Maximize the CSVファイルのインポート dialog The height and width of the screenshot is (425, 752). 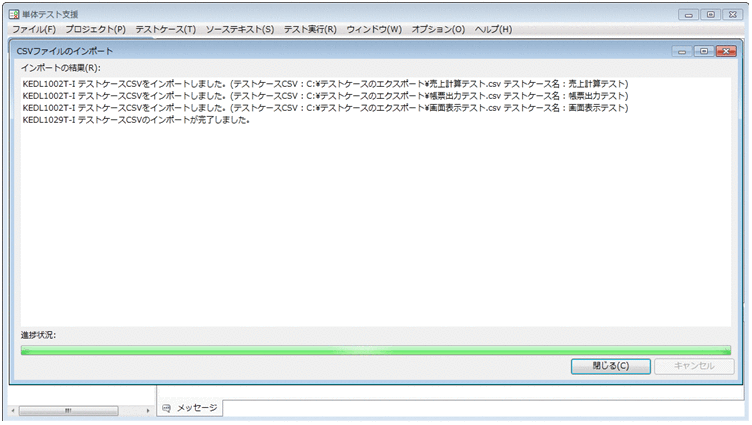click(704, 51)
